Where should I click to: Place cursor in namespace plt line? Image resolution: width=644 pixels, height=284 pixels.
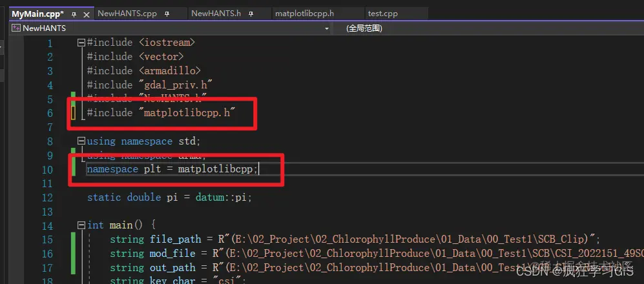172,169
